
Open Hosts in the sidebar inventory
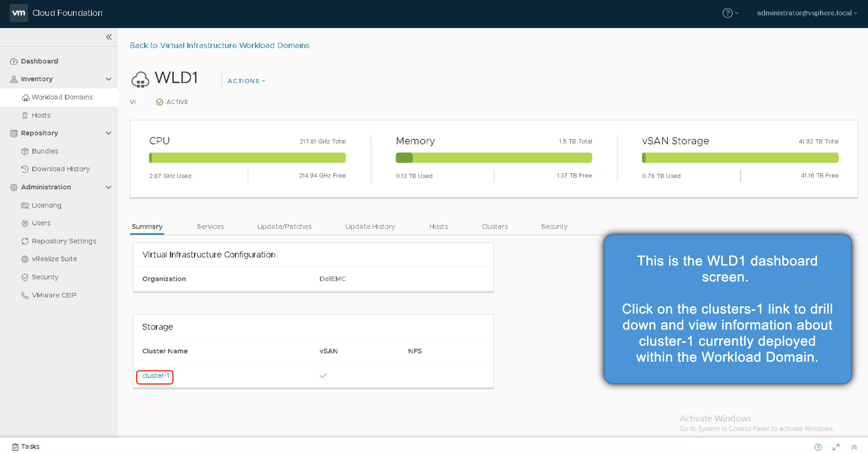point(41,115)
